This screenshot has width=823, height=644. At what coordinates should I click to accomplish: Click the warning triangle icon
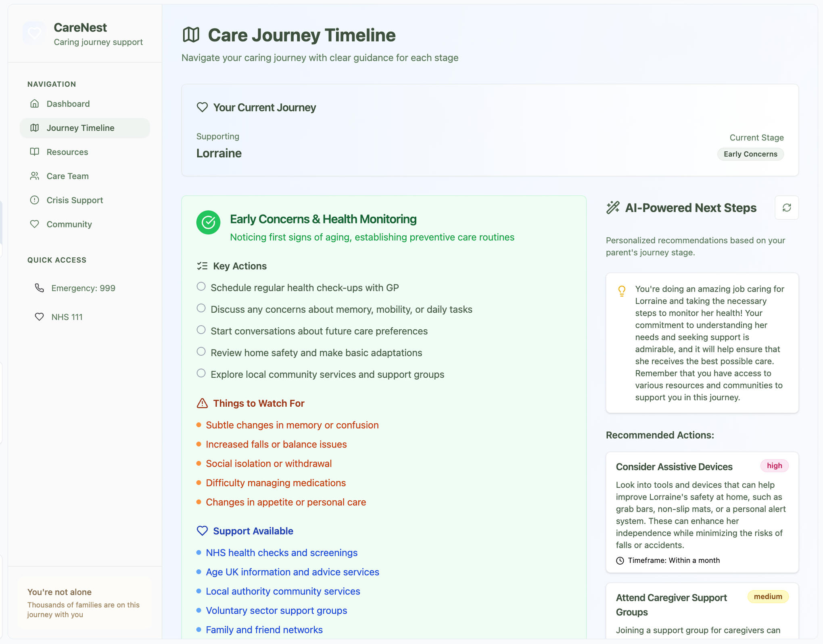point(202,404)
